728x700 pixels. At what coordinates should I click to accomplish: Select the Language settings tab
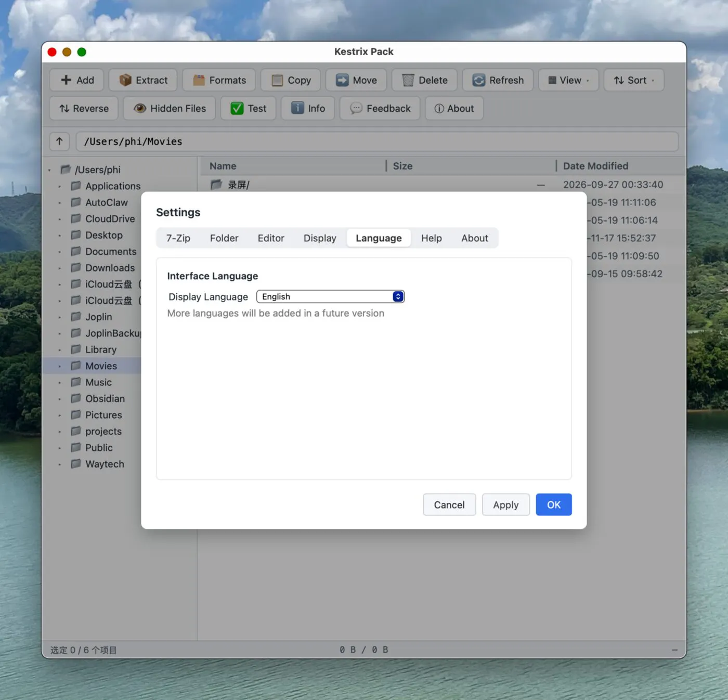click(x=379, y=238)
